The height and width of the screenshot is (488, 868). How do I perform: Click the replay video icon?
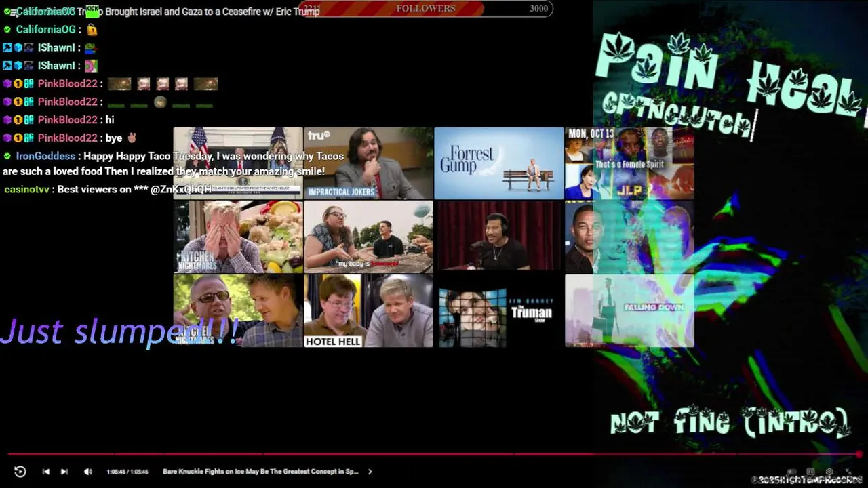coord(20,472)
